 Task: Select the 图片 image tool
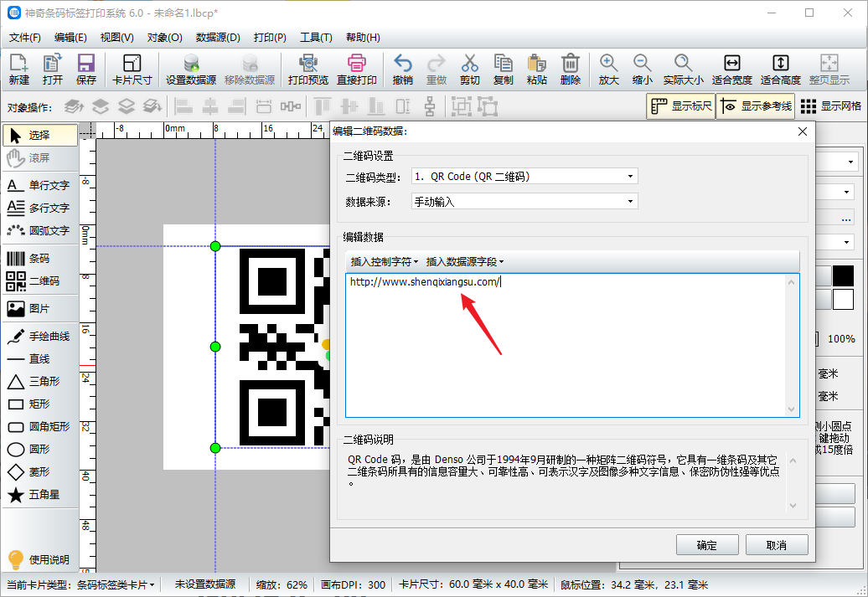click(x=39, y=309)
